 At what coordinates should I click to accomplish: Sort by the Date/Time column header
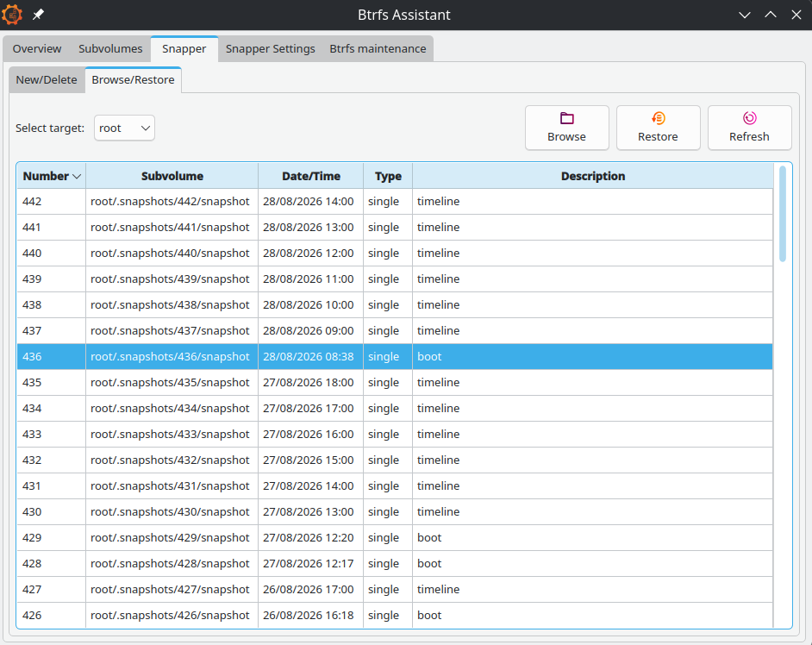310,176
